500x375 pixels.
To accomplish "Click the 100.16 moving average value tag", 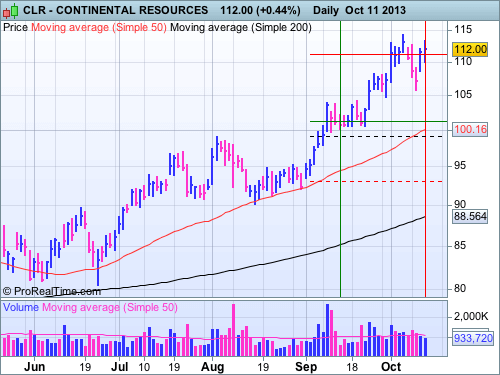I will tap(470, 129).
